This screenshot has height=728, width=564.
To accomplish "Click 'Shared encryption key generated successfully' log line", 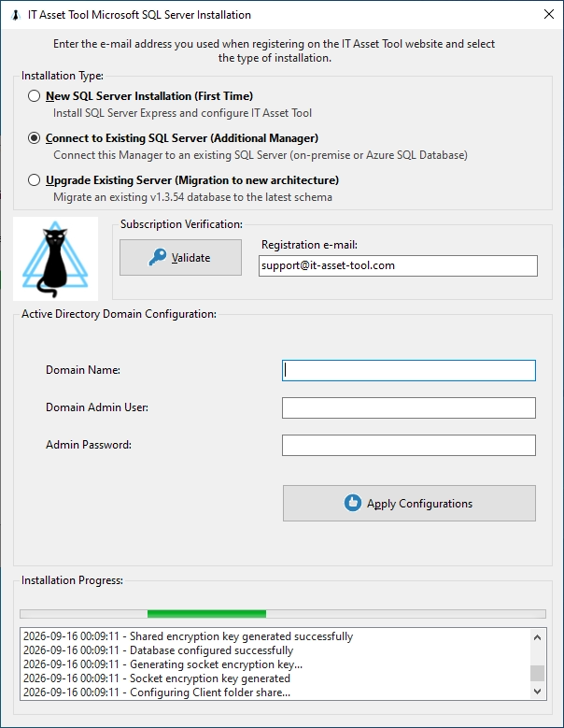I will 189,636.
